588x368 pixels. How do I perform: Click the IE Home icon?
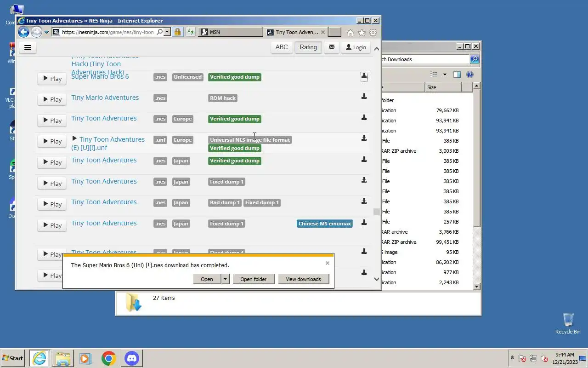coord(351,33)
